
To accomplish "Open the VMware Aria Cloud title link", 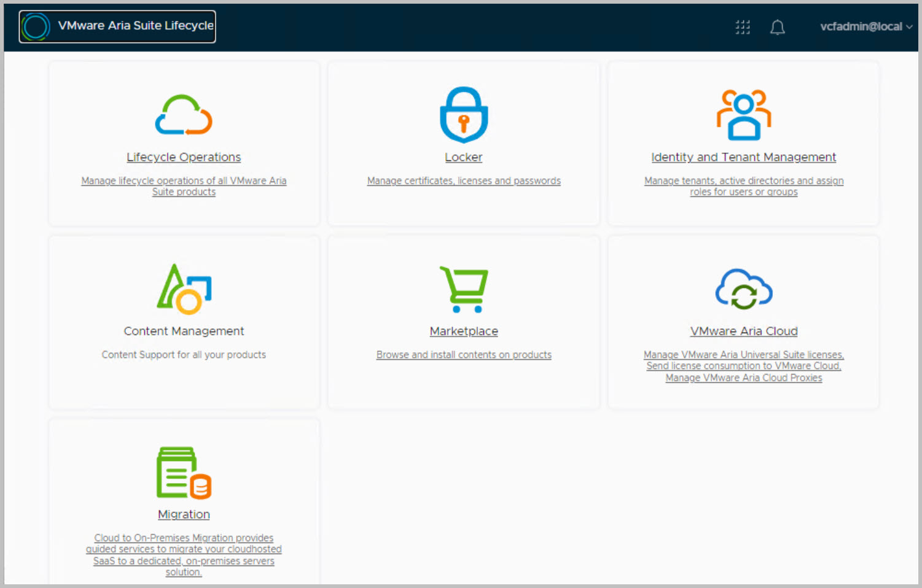I will pos(743,331).
